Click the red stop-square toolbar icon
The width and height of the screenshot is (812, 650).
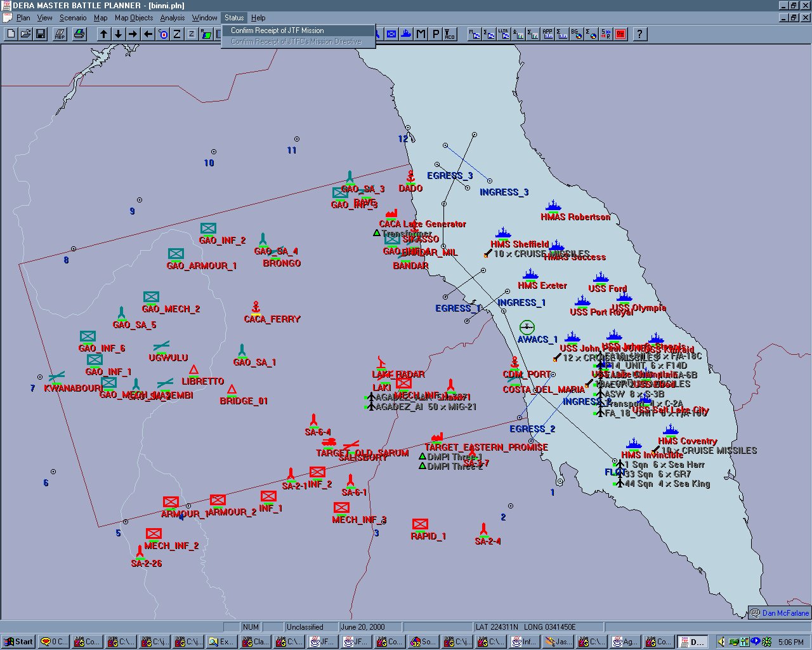tap(620, 34)
